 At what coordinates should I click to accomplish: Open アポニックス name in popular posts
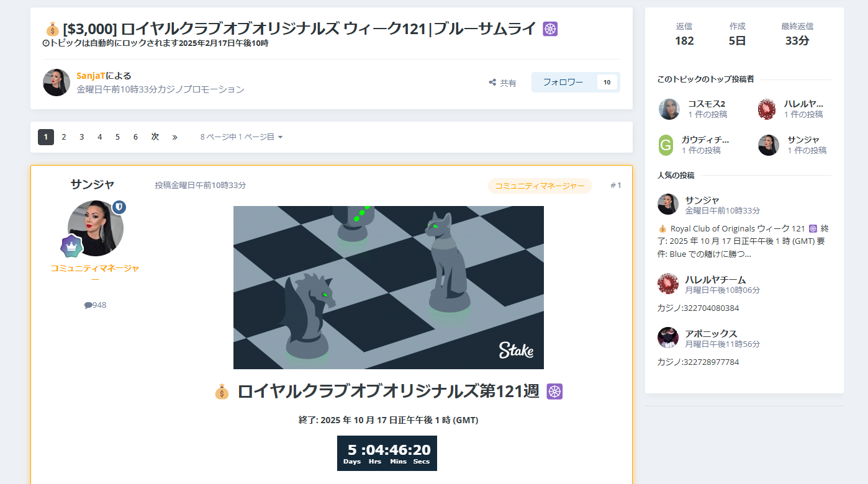711,333
